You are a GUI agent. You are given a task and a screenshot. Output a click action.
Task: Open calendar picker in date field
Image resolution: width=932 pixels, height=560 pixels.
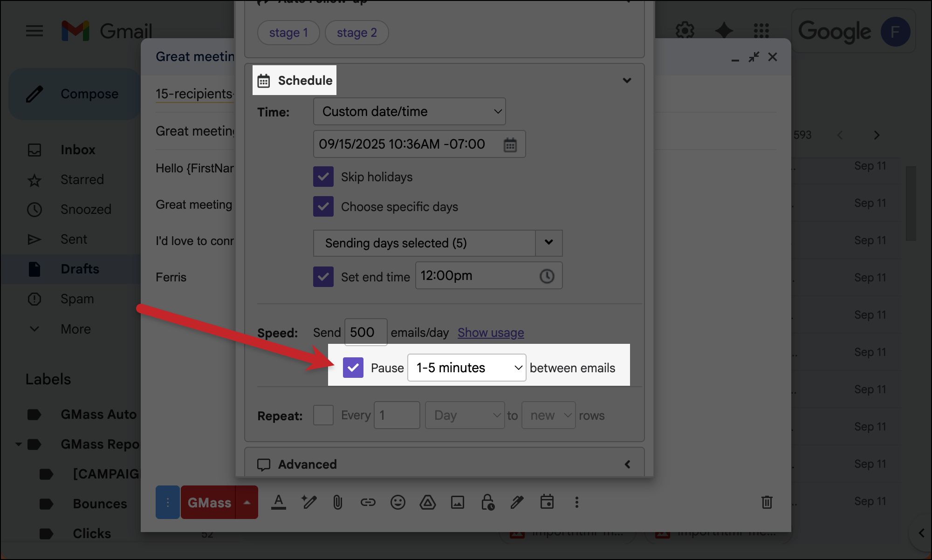pyautogui.click(x=510, y=145)
